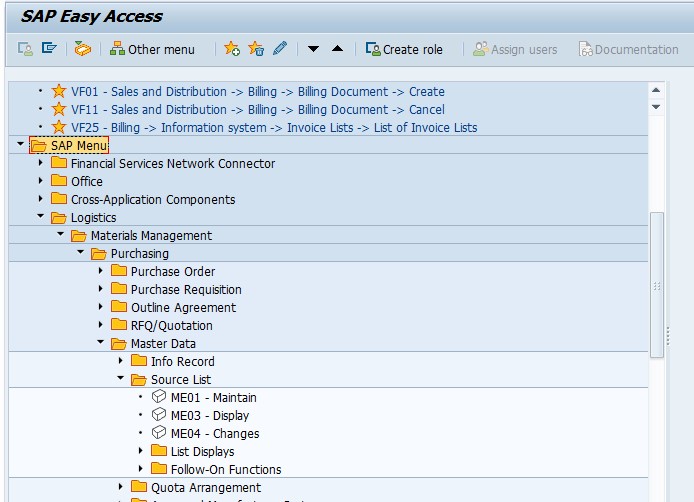Click star icon beside VF01 favorite
Screen dimensions: 694x502
click(x=59, y=91)
